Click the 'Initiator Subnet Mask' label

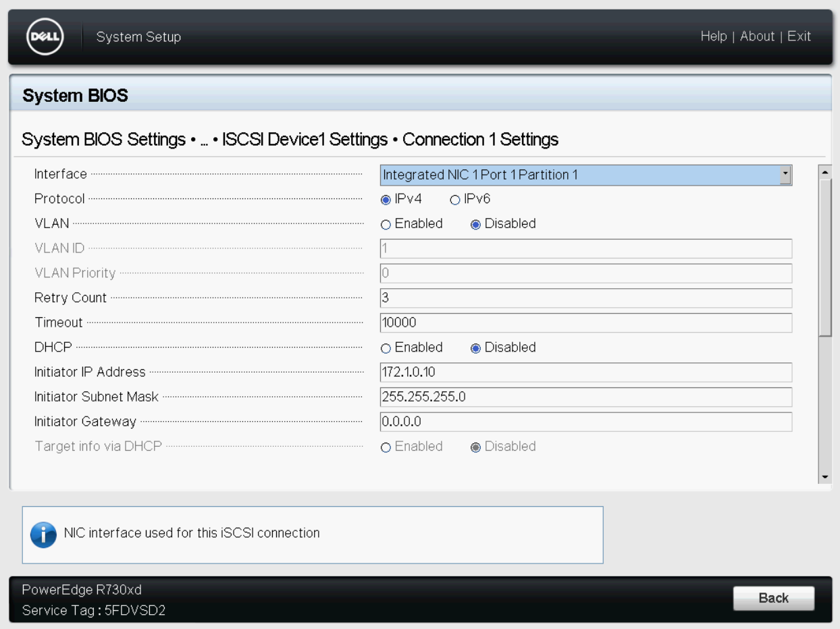pyautogui.click(x=97, y=397)
